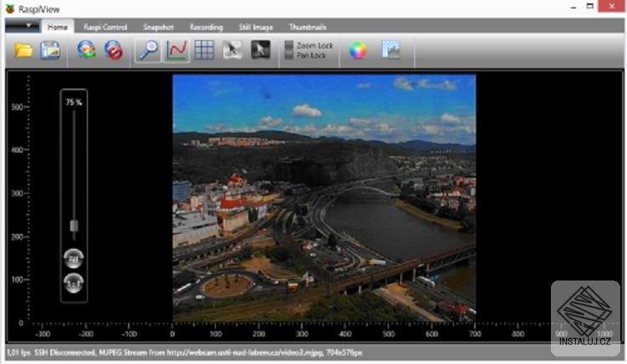Switch to the Home tab
Viewport: 627px width, 364px height.
point(58,27)
